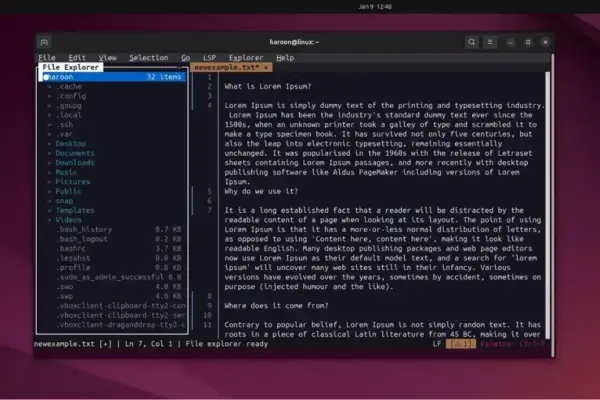Click the editor vertical scrollbar
The image size is (600, 400).
tap(548, 205)
